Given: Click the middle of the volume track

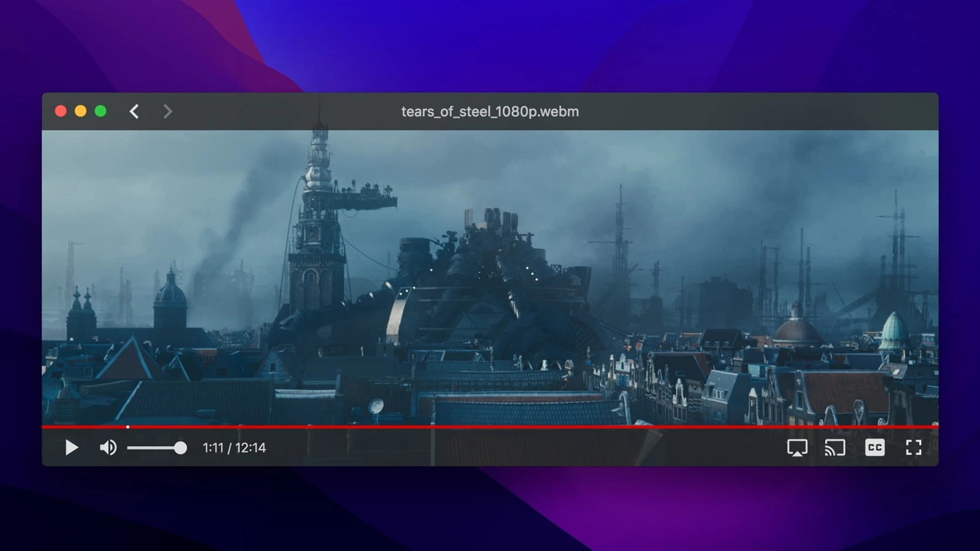Looking at the screenshot, I should 154,448.
